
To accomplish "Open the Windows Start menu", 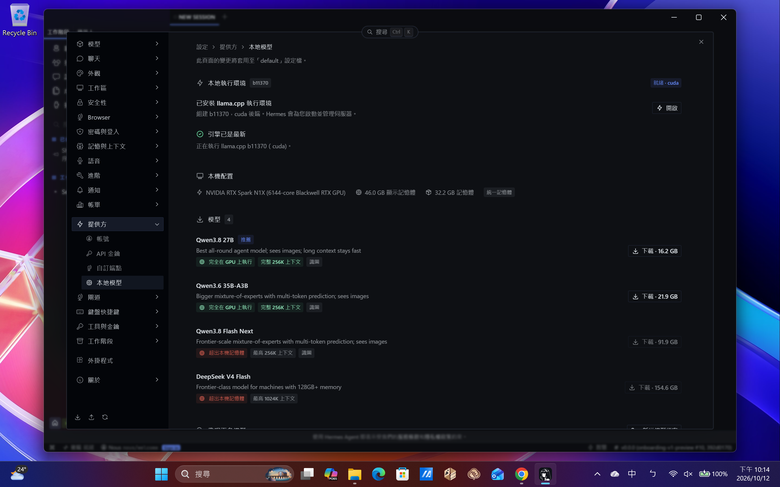I will (161, 474).
